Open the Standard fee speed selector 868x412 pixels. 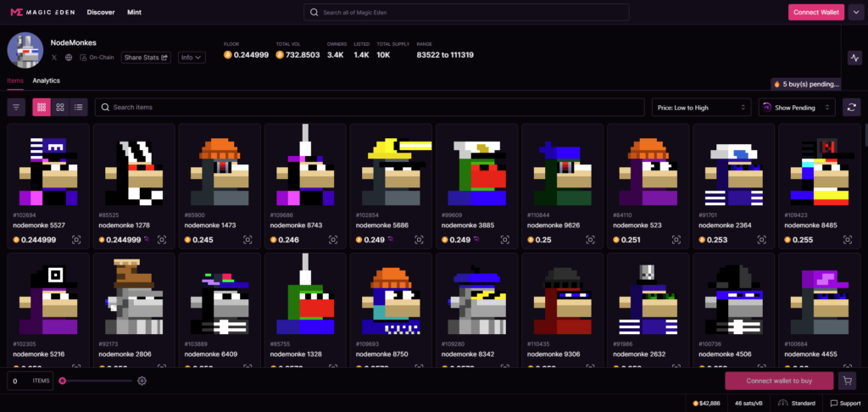pyautogui.click(x=797, y=404)
